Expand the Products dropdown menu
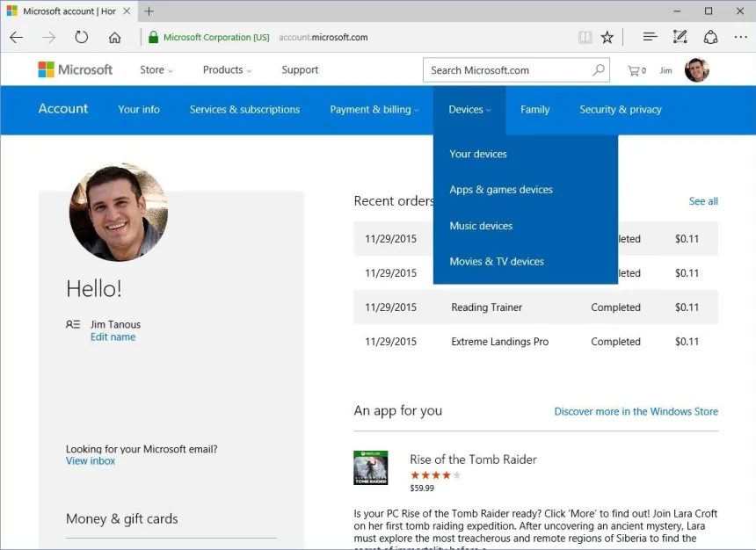The height and width of the screenshot is (550, 756). (x=227, y=70)
